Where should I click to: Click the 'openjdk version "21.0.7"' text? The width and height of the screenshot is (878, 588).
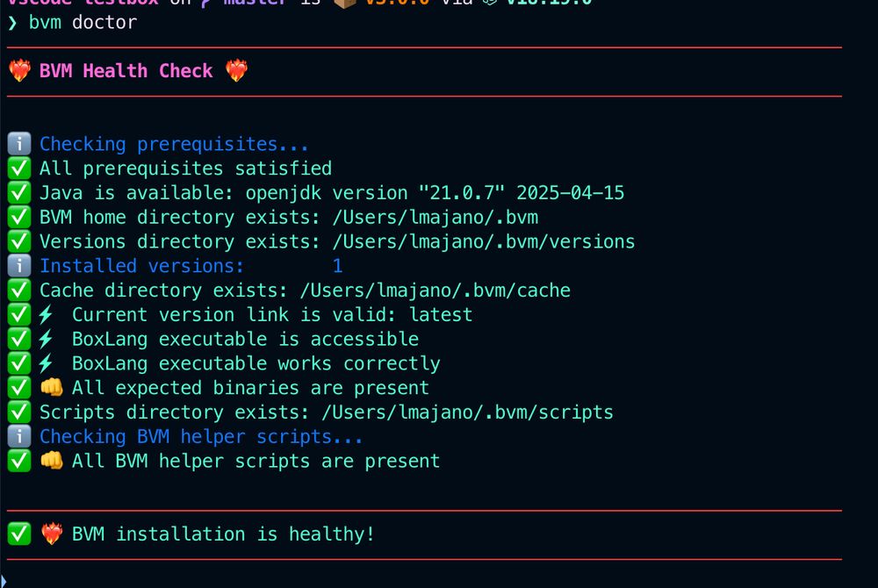[375, 193]
